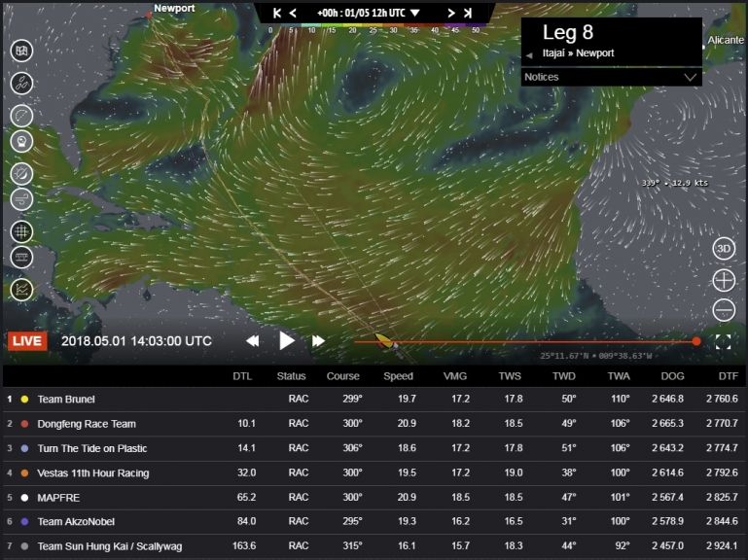Click Vestas 11th Hour Racing's orange dot
This screenshot has height=560, width=748.
(25, 473)
